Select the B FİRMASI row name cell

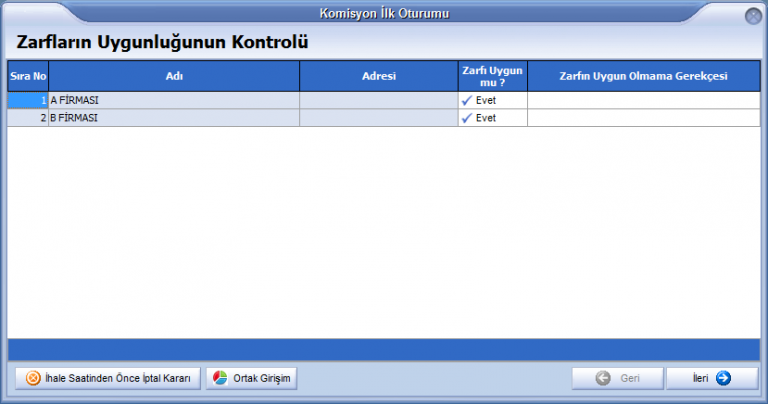174,118
